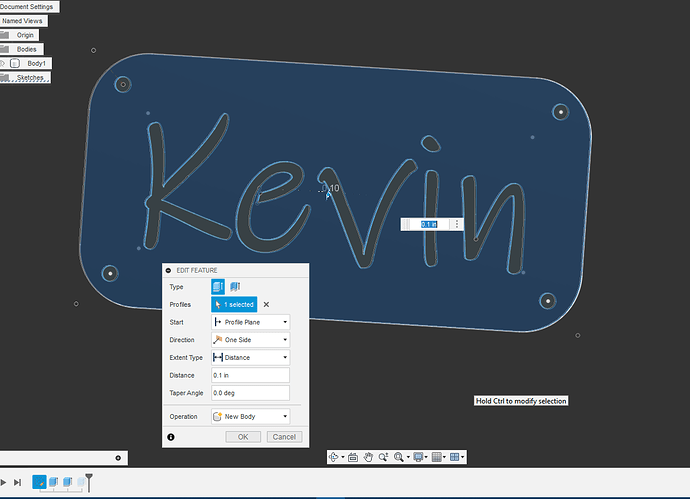690x499 pixels.
Task: Click the top-left mounting hole on plate
Action: tap(123, 84)
